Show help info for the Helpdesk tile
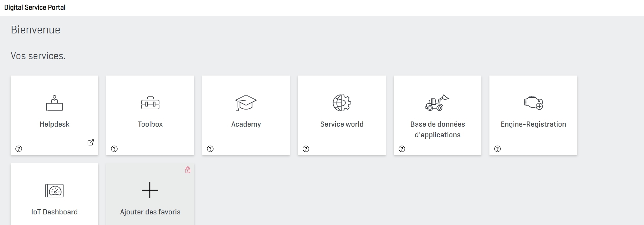The image size is (644, 225). click(x=19, y=149)
